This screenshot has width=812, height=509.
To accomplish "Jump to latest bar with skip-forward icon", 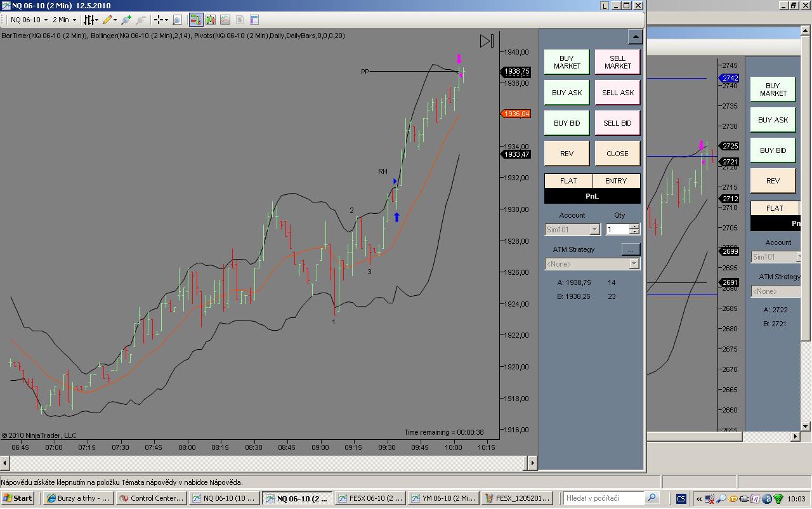I will 487,41.
